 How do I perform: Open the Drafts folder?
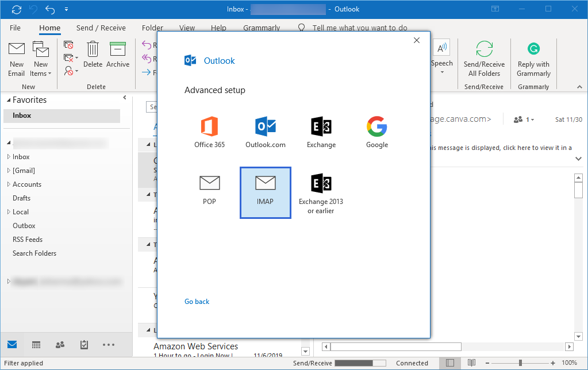click(21, 198)
